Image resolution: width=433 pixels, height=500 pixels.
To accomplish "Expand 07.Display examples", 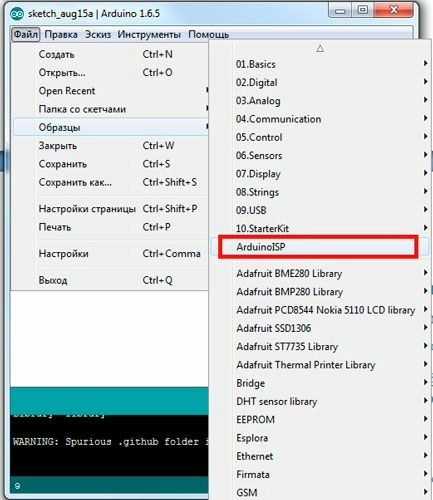I will (x=320, y=174).
